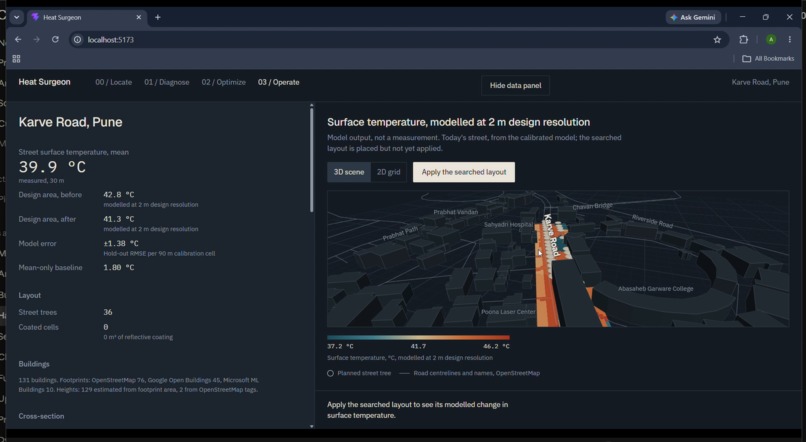The image size is (806, 442).
Task: Click Apply the searched layout button
Action: click(464, 172)
